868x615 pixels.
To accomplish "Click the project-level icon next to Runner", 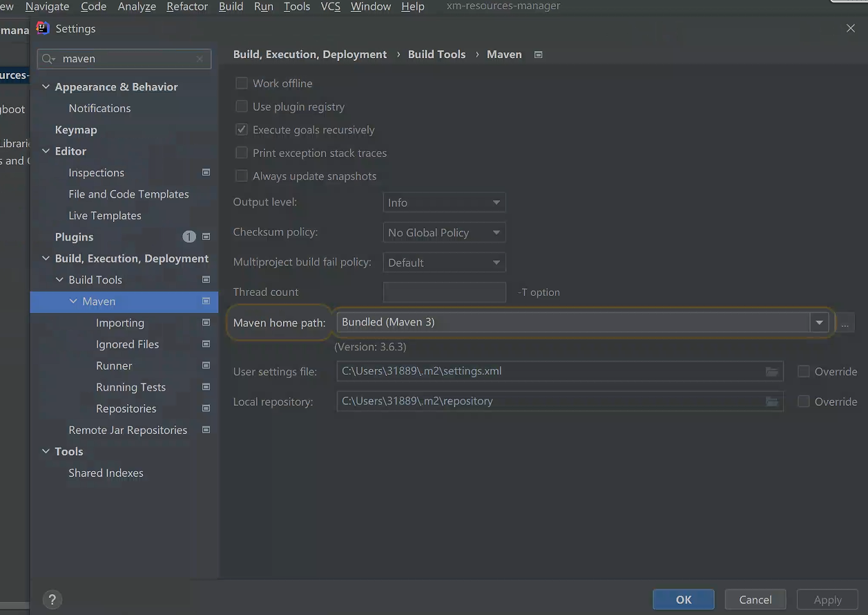I will click(206, 365).
